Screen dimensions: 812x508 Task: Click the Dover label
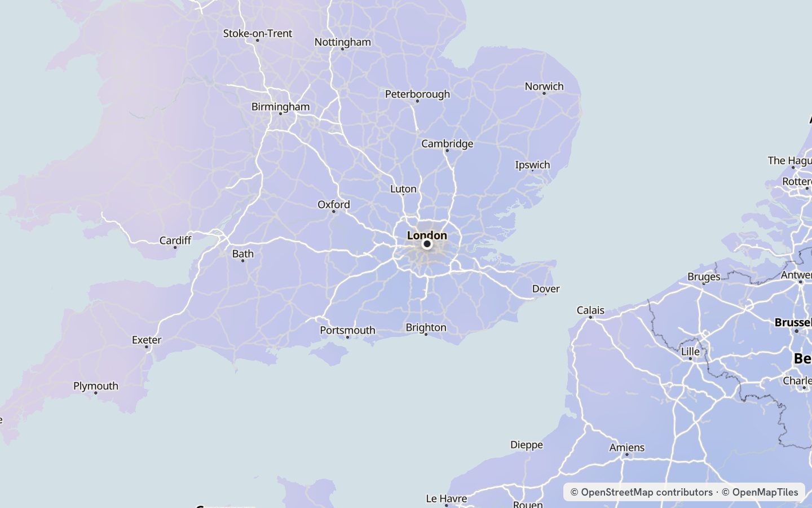pos(546,289)
